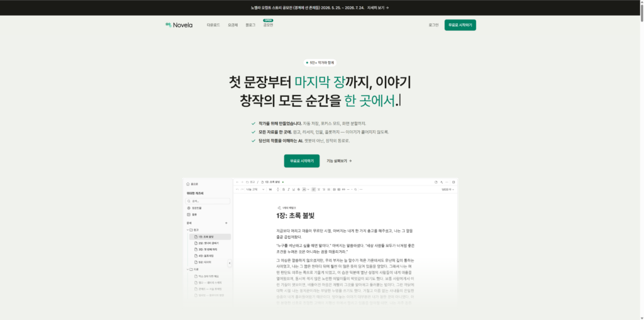Click the green 무료로 시작하기 hero button
Image resolution: width=644 pixels, height=320 pixels.
pyautogui.click(x=301, y=161)
